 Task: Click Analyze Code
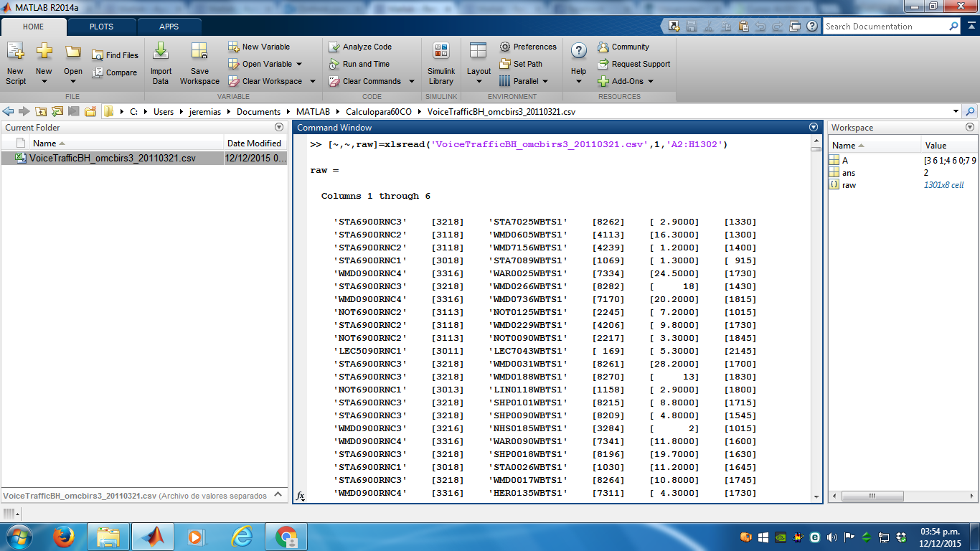[x=360, y=47]
